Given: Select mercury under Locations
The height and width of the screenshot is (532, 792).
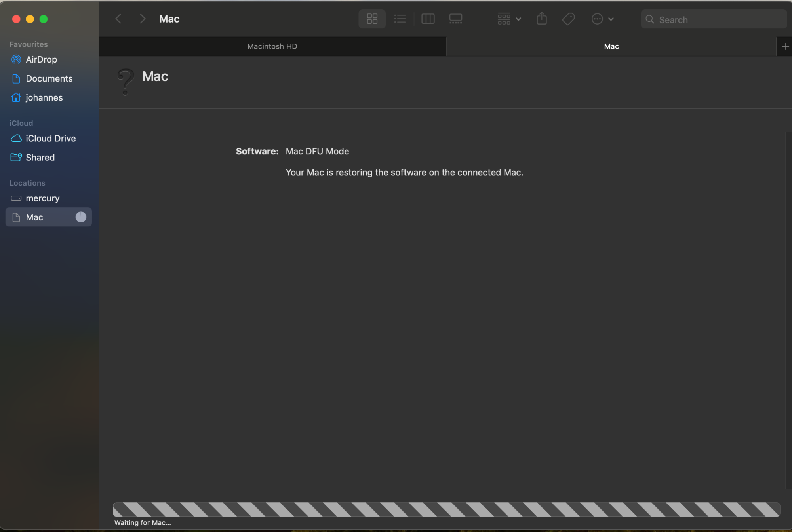Looking at the screenshot, I should coord(49,198).
